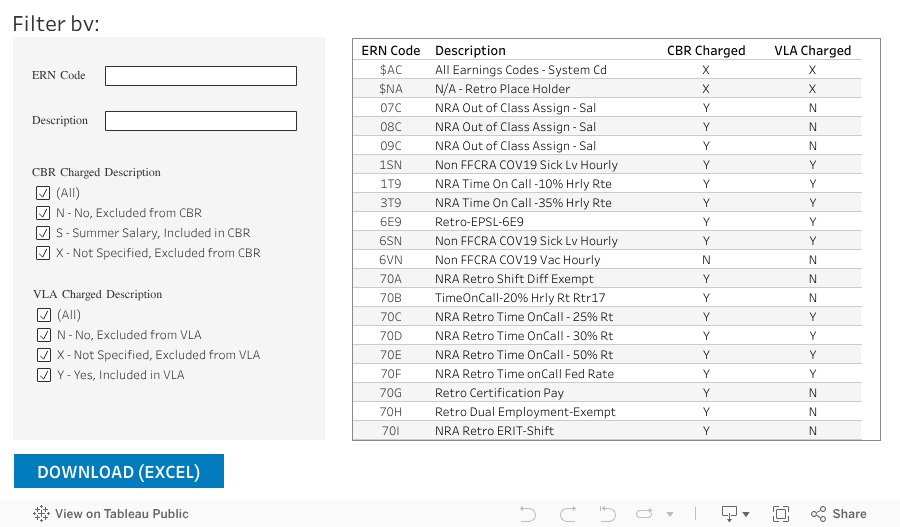
Task: Click Non FFCRA COV19 Vac Hourly description
Action: (x=517, y=259)
